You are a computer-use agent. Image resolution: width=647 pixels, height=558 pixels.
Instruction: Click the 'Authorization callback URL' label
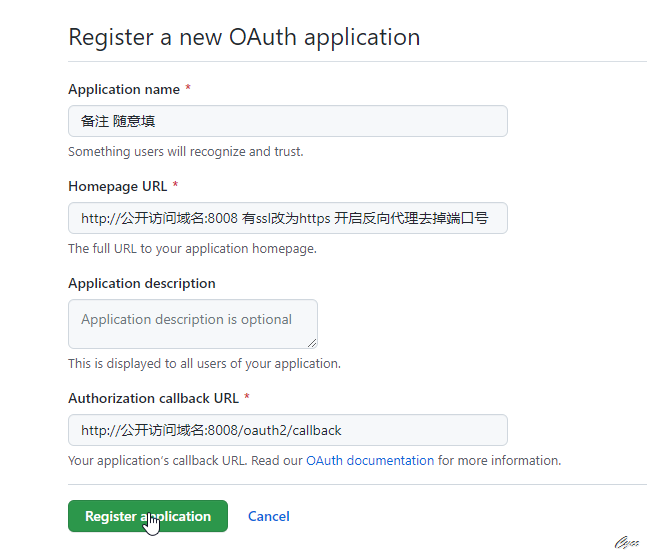click(x=153, y=398)
